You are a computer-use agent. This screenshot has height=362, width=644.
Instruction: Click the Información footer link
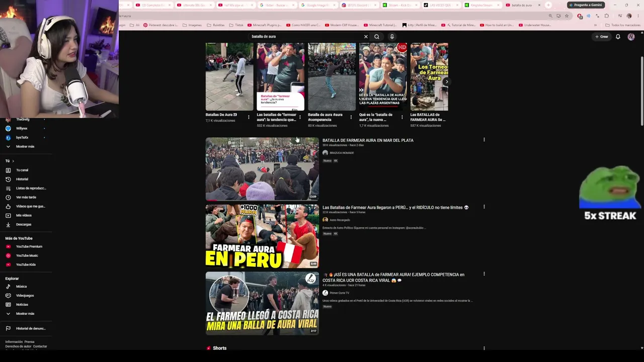(14, 342)
